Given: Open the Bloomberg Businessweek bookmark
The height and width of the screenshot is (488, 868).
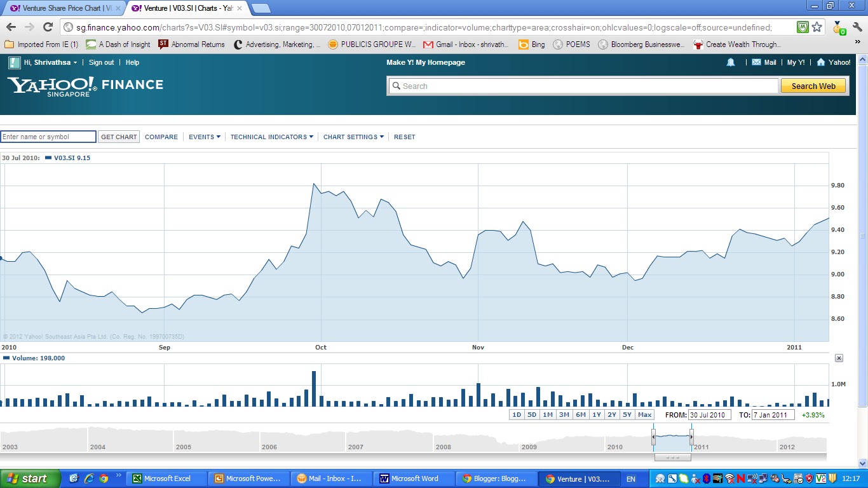Looking at the screenshot, I should 641,44.
